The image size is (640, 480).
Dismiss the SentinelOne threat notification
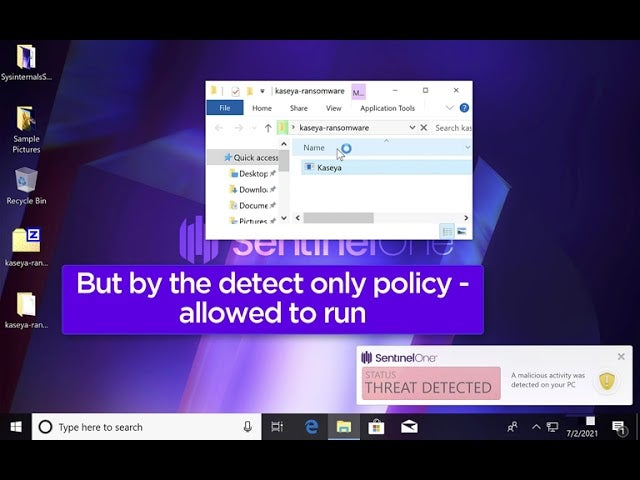tap(621, 356)
